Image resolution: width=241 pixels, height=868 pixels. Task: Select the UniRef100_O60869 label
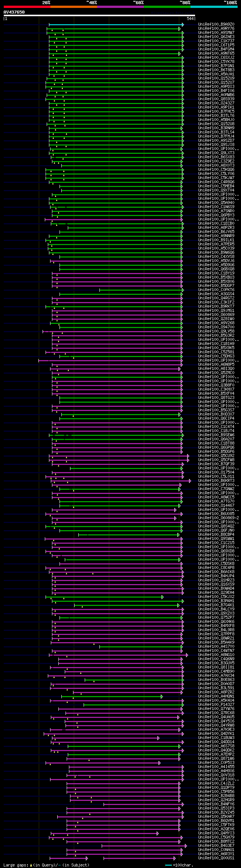[216, 315]
